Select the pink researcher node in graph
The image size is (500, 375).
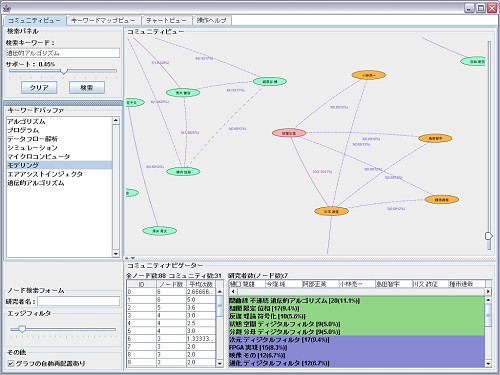point(289,133)
